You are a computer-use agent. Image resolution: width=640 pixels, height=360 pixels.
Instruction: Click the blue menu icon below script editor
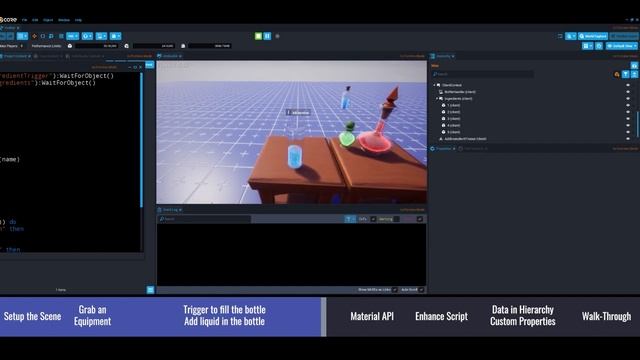150,290
